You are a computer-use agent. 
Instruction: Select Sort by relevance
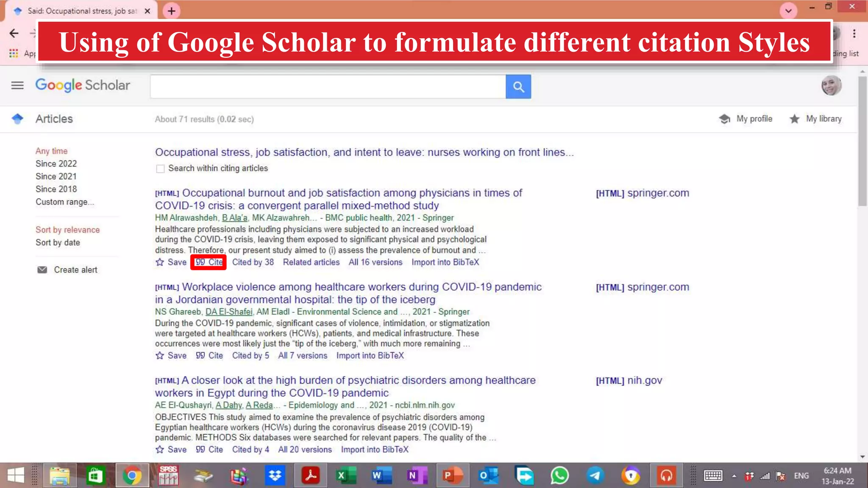[67, 230]
